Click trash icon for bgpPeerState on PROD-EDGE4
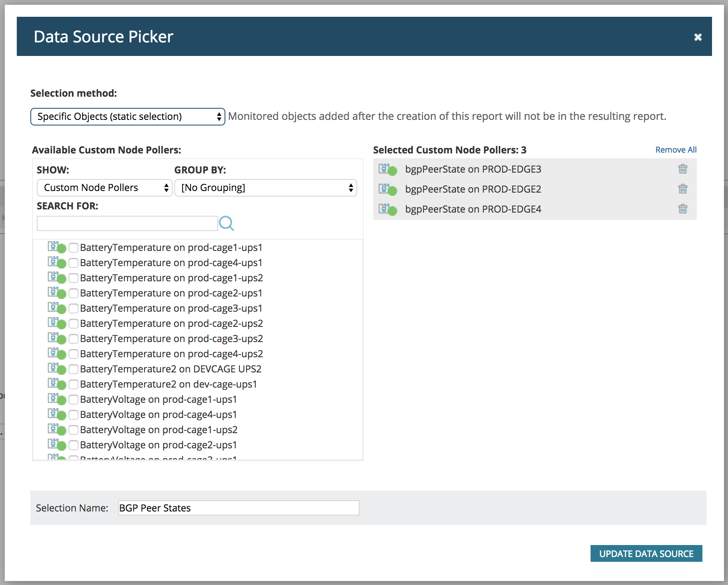 coord(682,209)
